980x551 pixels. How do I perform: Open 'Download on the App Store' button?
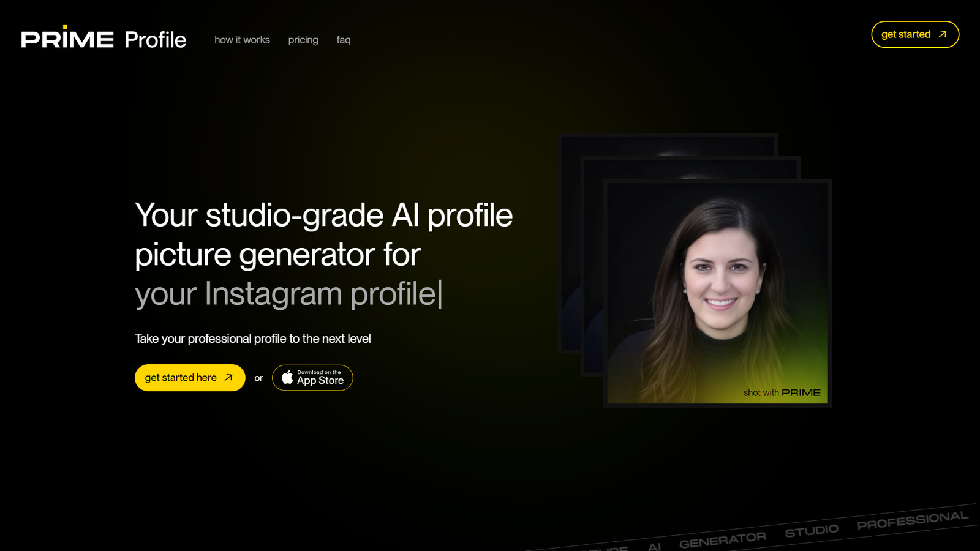312,378
